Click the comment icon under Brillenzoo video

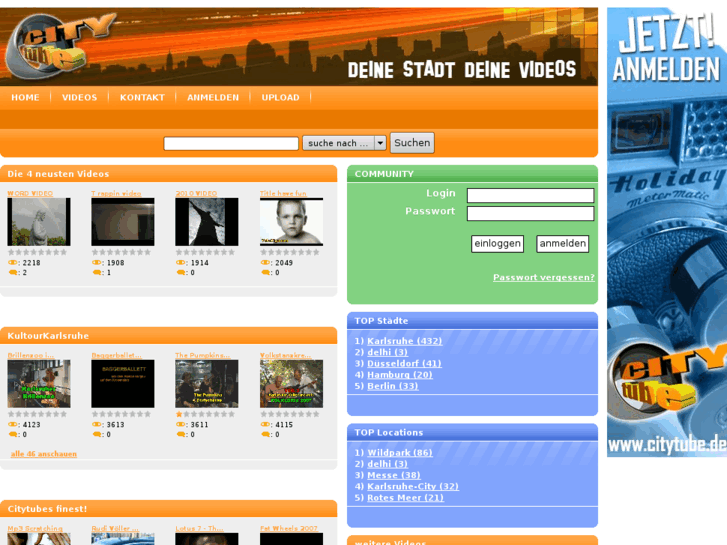point(13,435)
